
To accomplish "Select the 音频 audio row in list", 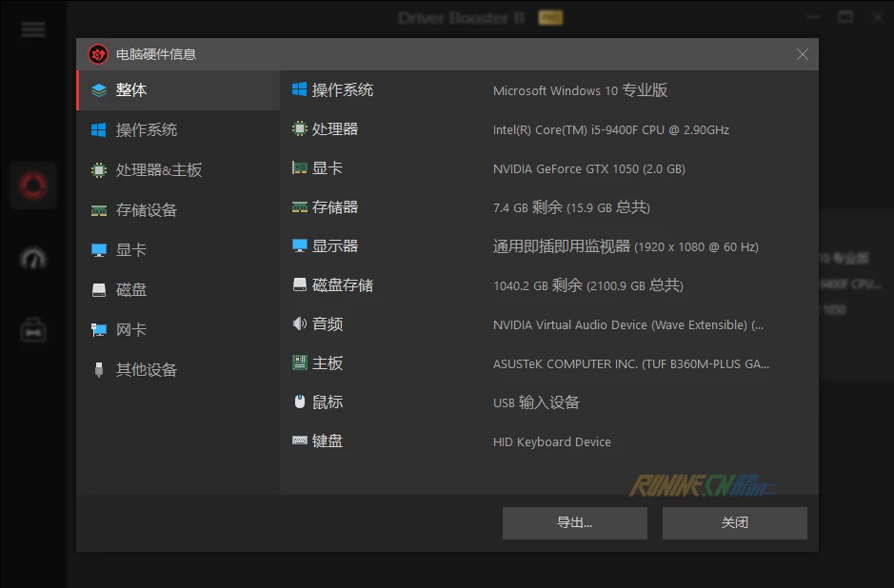I will pos(328,324).
